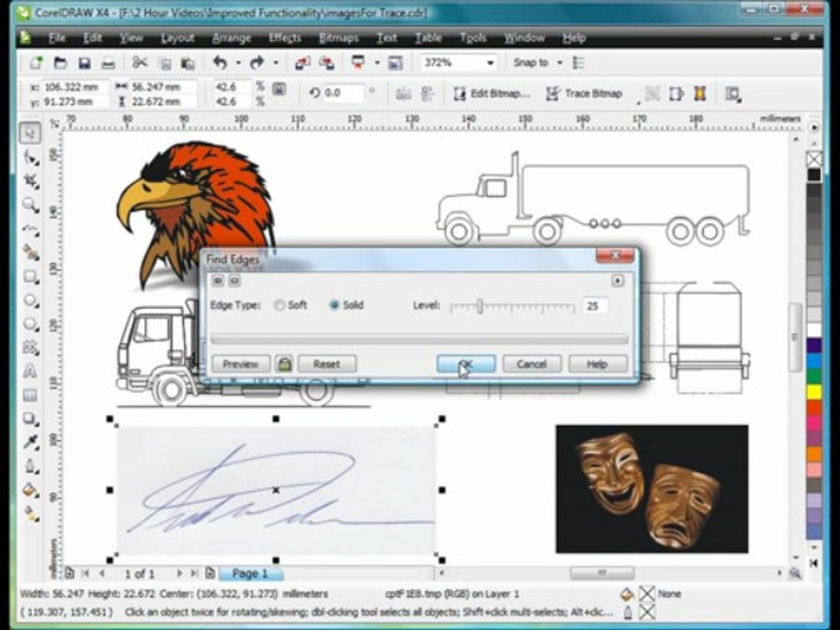Save the document with the floppy icon
This screenshot has width=840, height=630.
[85, 62]
